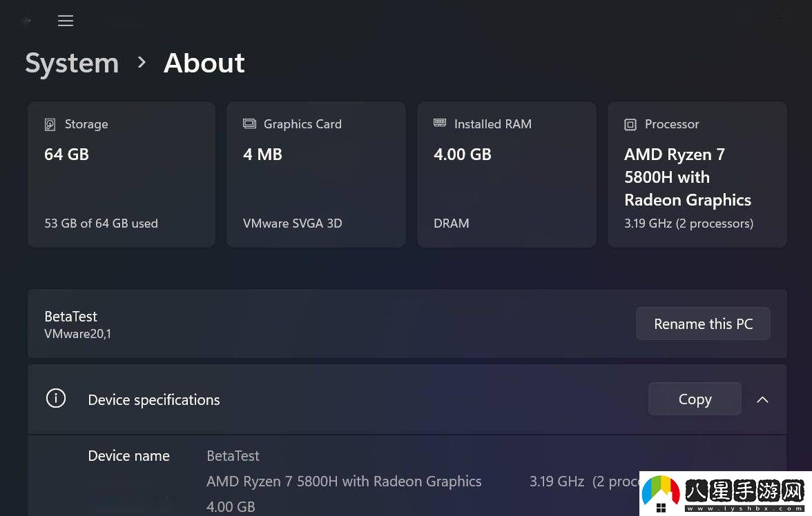Rename this PC
The image size is (812, 516).
703,324
